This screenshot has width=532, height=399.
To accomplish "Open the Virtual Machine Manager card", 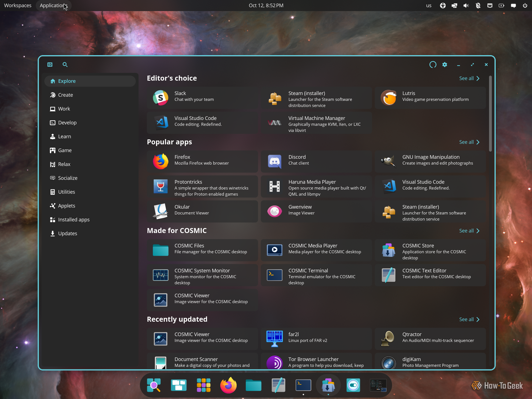I will [316, 123].
